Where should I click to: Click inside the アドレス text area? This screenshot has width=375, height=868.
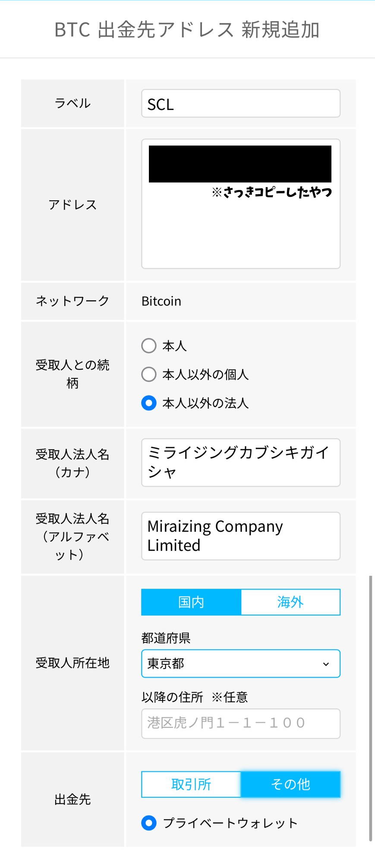pos(241,233)
